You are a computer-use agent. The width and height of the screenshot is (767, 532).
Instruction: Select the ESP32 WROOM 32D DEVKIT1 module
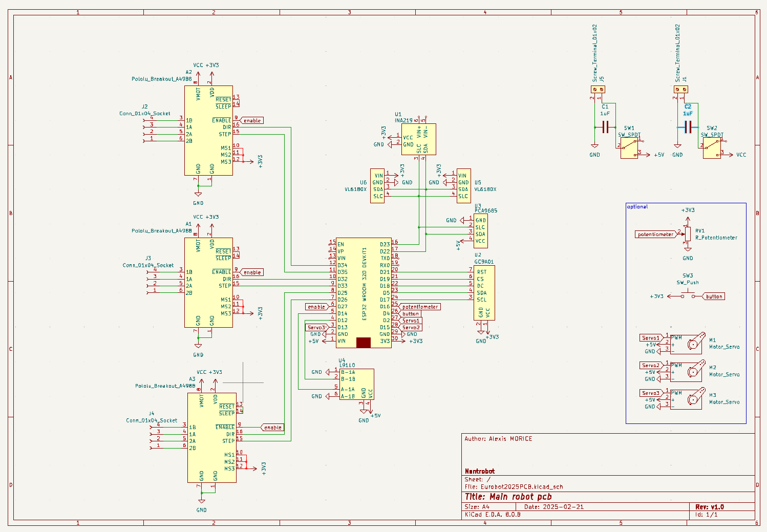(x=364, y=293)
